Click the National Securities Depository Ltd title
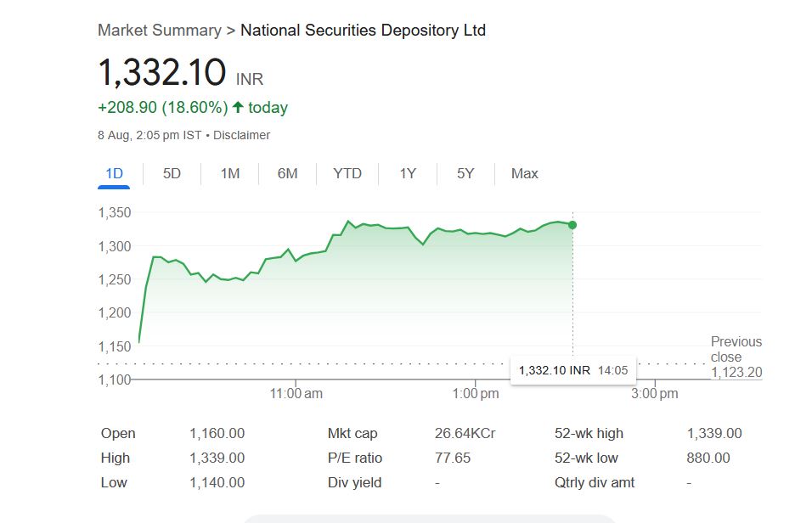The width and height of the screenshot is (812, 523). [x=363, y=31]
